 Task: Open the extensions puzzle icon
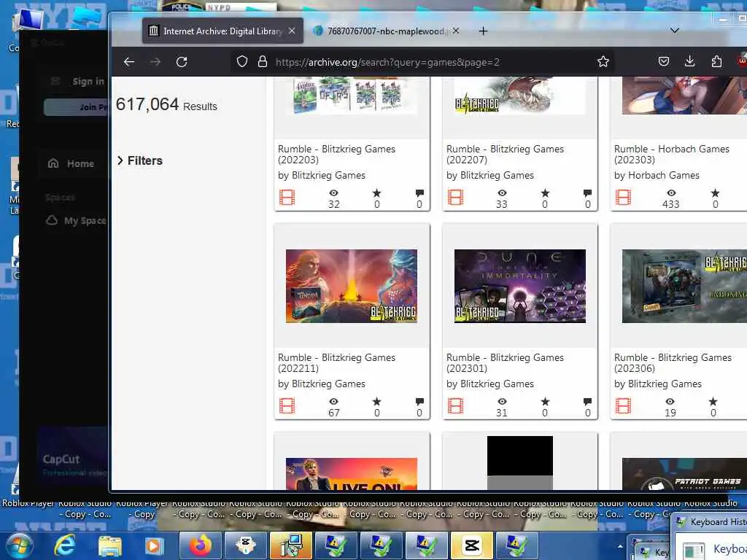coord(716,61)
